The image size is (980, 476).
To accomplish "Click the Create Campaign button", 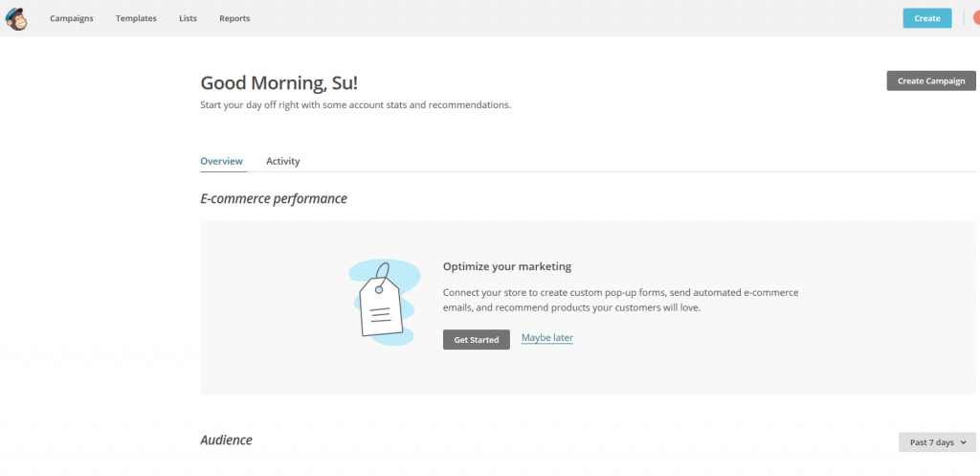I will [930, 81].
